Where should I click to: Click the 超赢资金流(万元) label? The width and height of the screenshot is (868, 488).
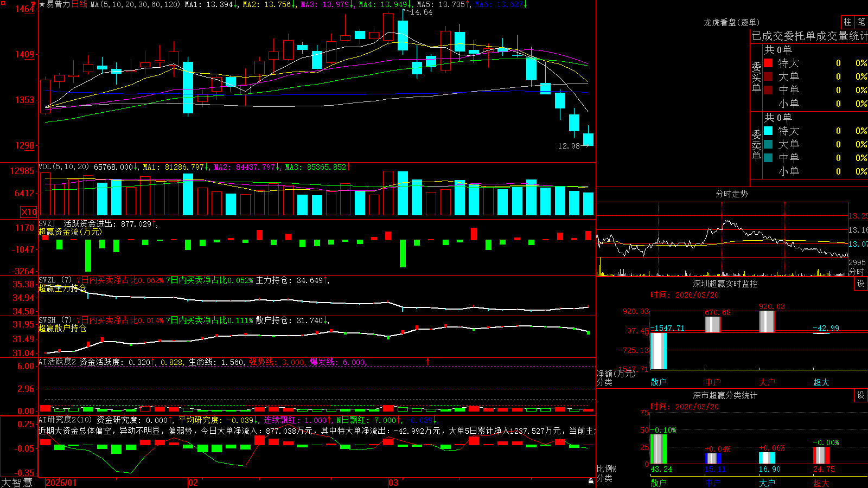click(70, 232)
